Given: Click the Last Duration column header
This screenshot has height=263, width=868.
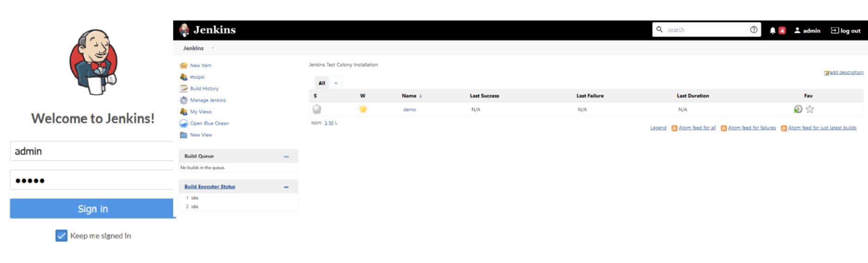Looking at the screenshot, I should (693, 96).
